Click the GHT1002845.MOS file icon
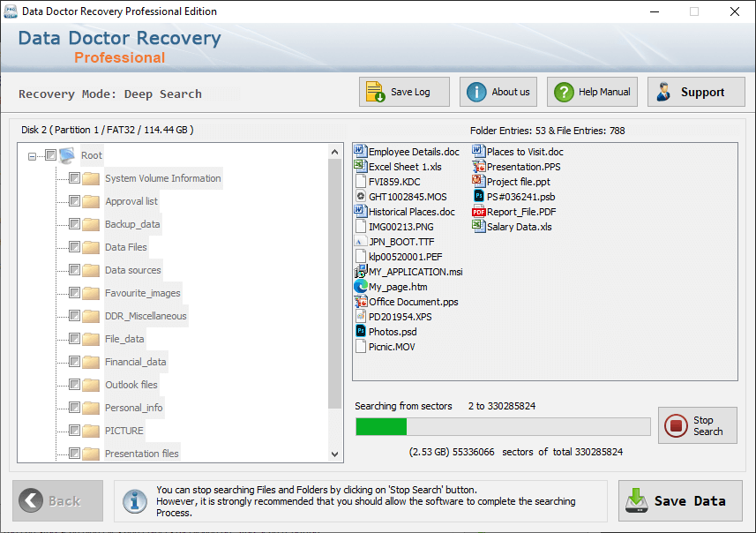Viewport: 756px width, 533px height. tap(360, 196)
